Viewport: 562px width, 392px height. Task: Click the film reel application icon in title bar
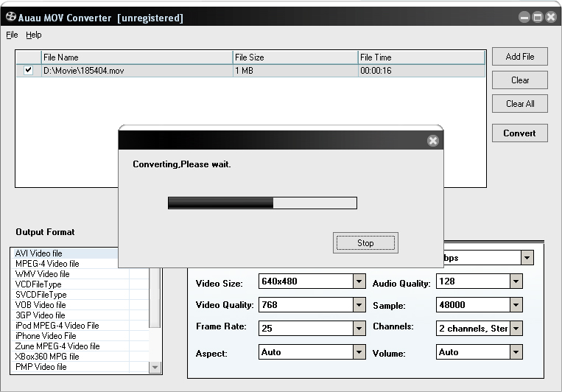11,16
